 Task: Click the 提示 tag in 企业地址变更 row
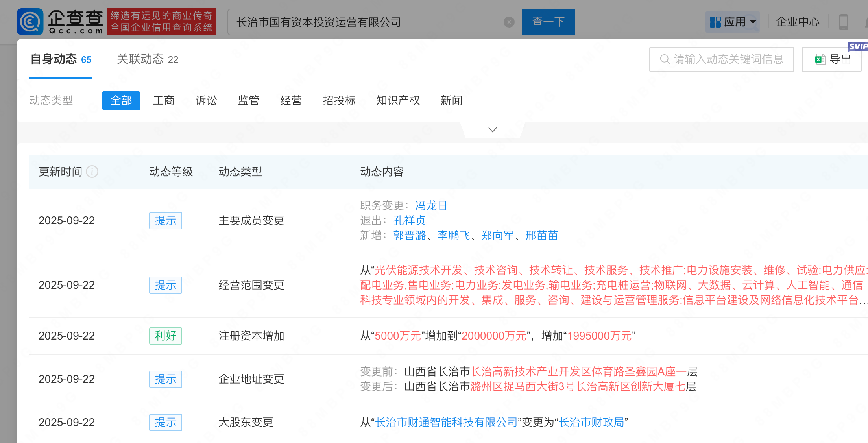(166, 379)
